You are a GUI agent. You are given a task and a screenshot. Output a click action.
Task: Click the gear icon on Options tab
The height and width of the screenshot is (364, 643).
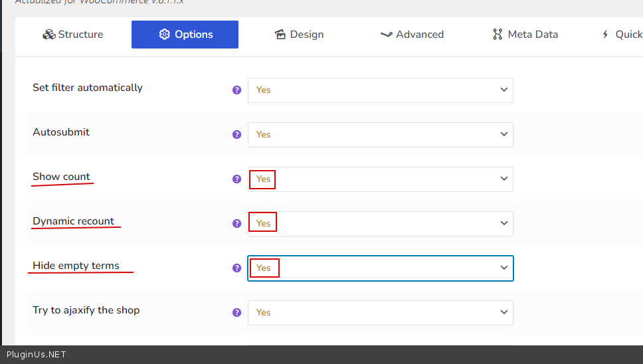(x=164, y=35)
